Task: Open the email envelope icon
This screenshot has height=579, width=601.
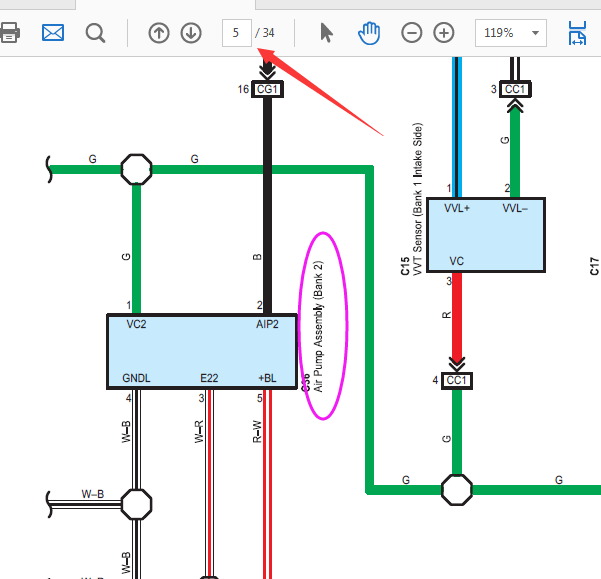Action: click(53, 33)
